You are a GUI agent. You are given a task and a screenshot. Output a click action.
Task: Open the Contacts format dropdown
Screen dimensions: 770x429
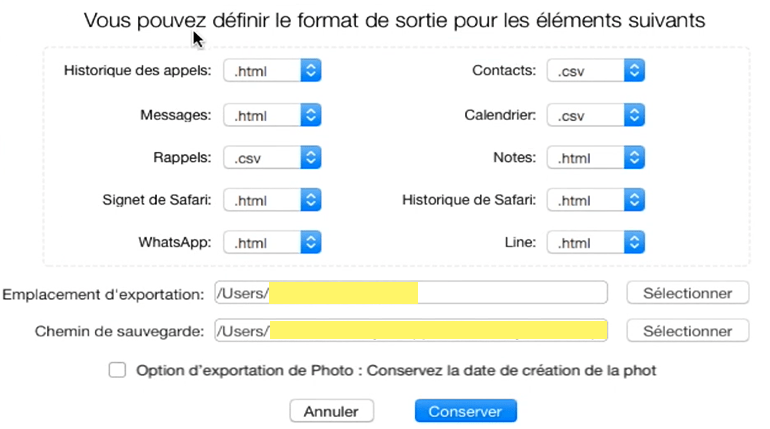pyautogui.click(x=596, y=71)
